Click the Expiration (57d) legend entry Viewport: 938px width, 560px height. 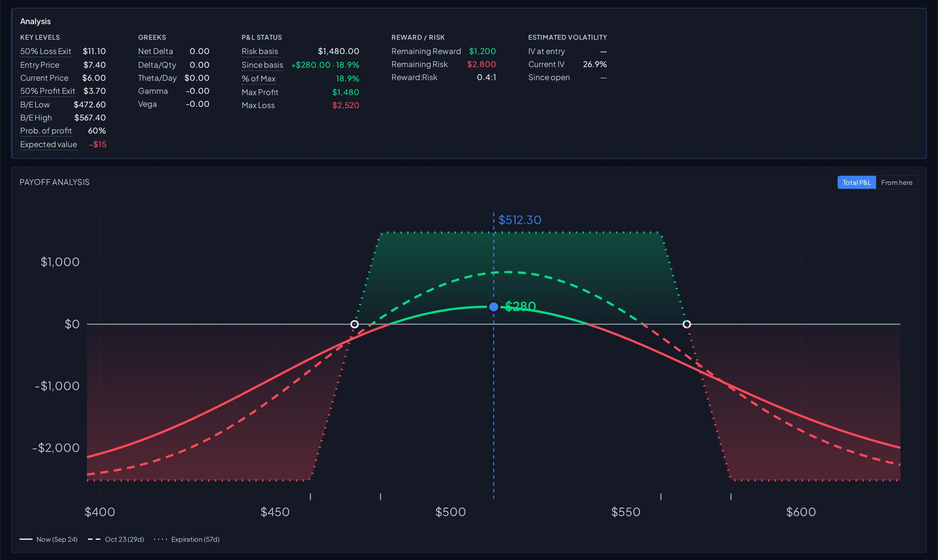pos(187,539)
